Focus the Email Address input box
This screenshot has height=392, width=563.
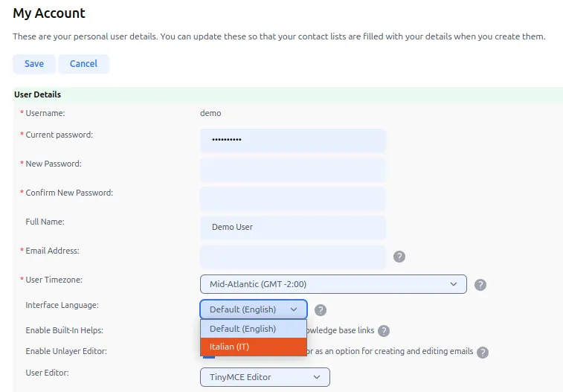coord(292,257)
